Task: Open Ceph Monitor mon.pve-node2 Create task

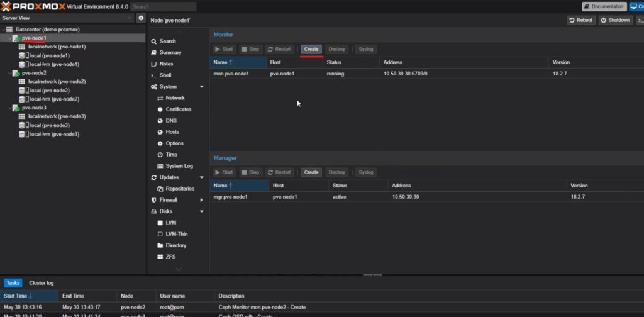Action: 322,307
